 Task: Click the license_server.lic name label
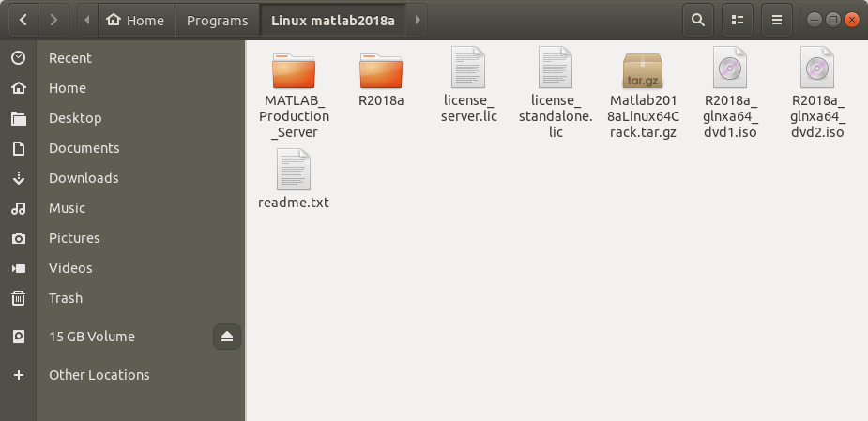tap(469, 109)
